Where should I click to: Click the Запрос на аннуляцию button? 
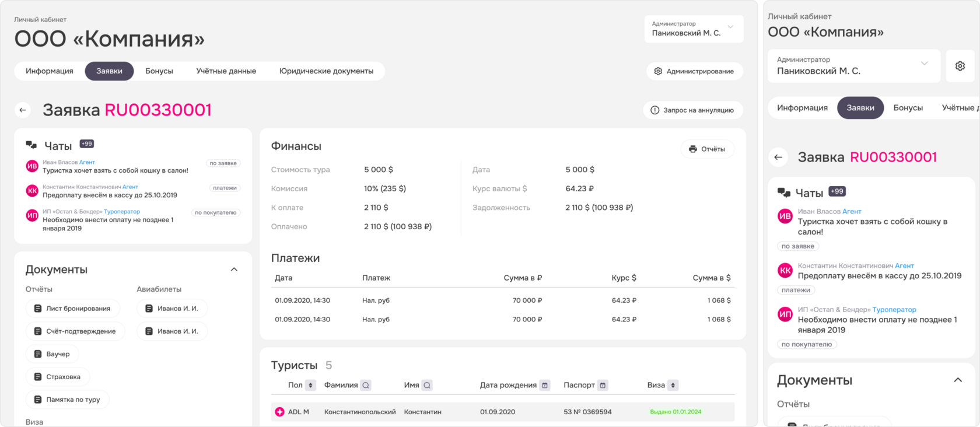click(x=692, y=110)
